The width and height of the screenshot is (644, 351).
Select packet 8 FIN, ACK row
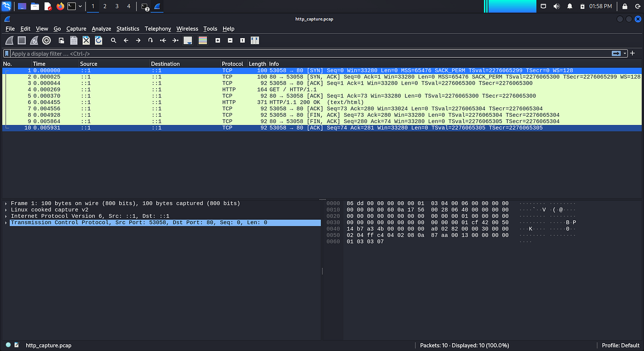point(322,115)
